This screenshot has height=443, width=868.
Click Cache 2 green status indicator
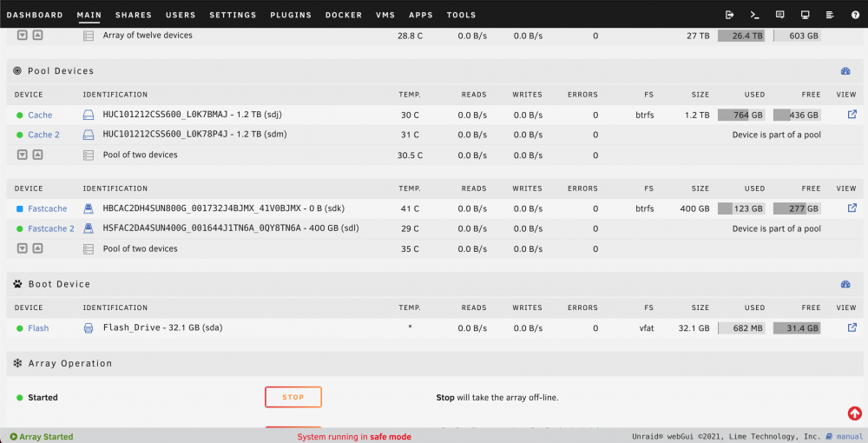coord(19,136)
